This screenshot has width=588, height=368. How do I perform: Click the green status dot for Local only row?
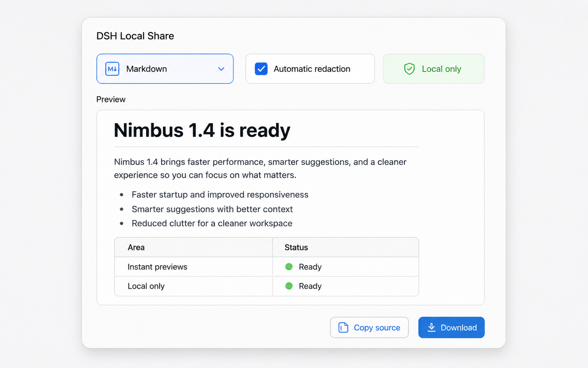point(289,286)
